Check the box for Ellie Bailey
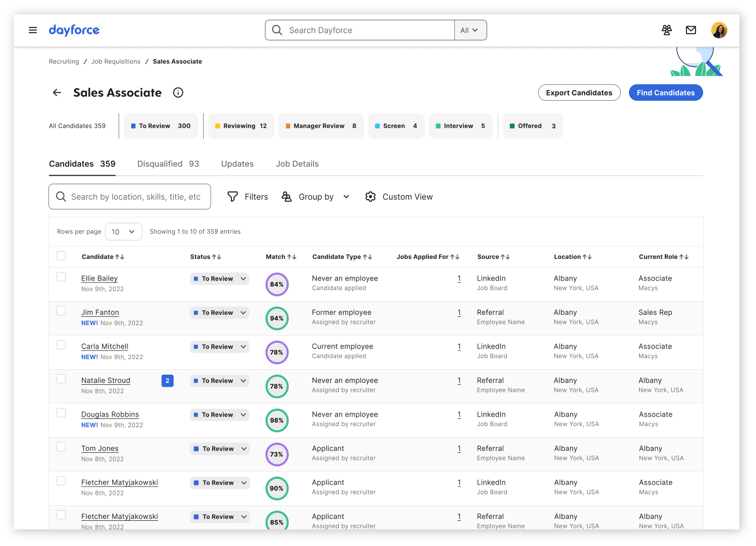This screenshot has width=756, height=546. [61, 277]
